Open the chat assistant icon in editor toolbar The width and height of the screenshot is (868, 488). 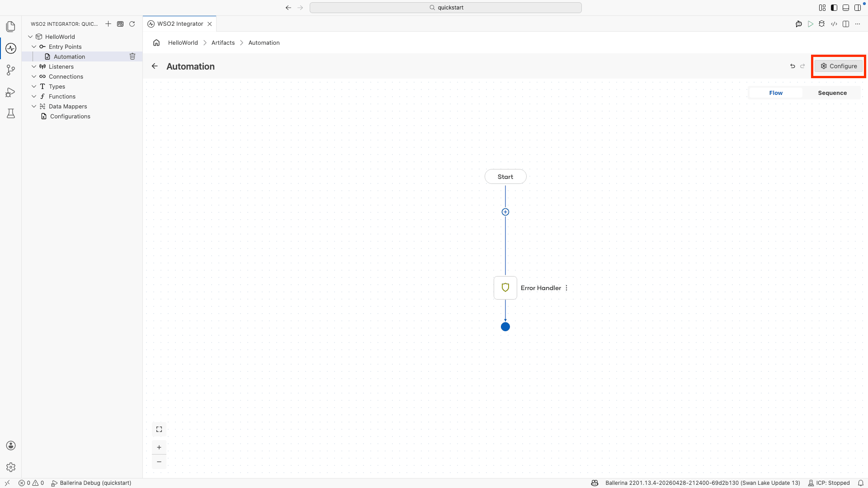799,24
